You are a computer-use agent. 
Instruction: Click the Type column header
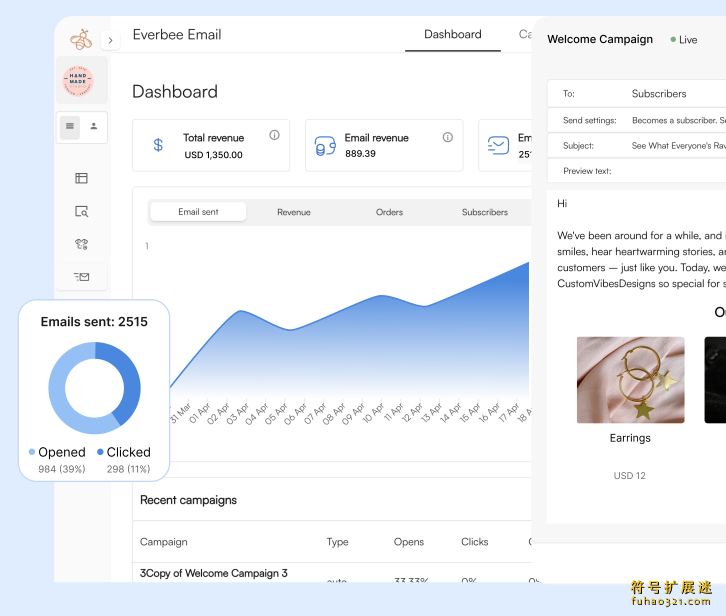coord(338,542)
